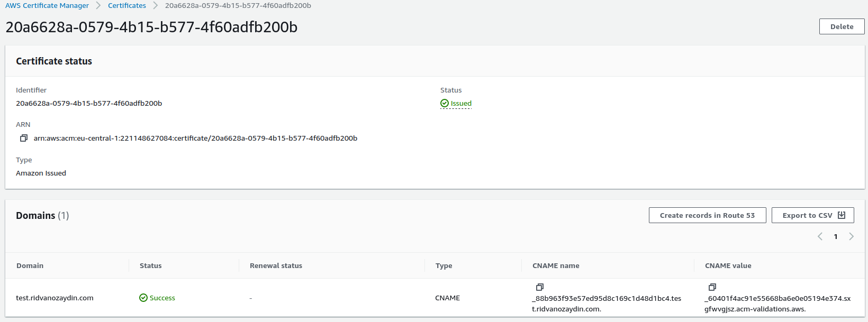This screenshot has height=322, width=868.
Task: Click the Certificate status section heading
Action: [54, 61]
